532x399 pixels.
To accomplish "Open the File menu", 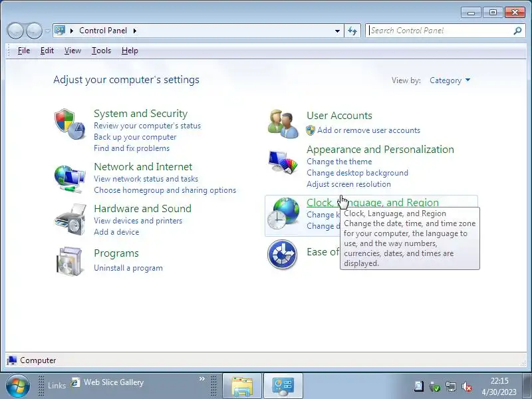I will (x=24, y=51).
